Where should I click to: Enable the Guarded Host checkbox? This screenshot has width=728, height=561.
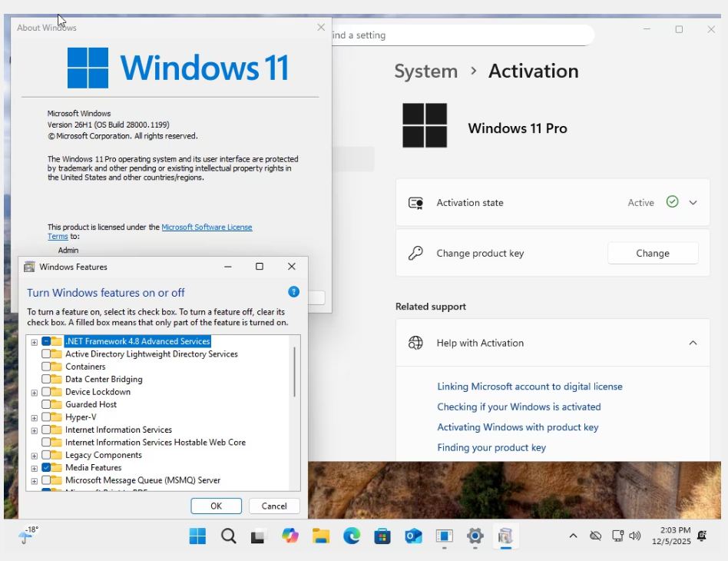click(46, 404)
